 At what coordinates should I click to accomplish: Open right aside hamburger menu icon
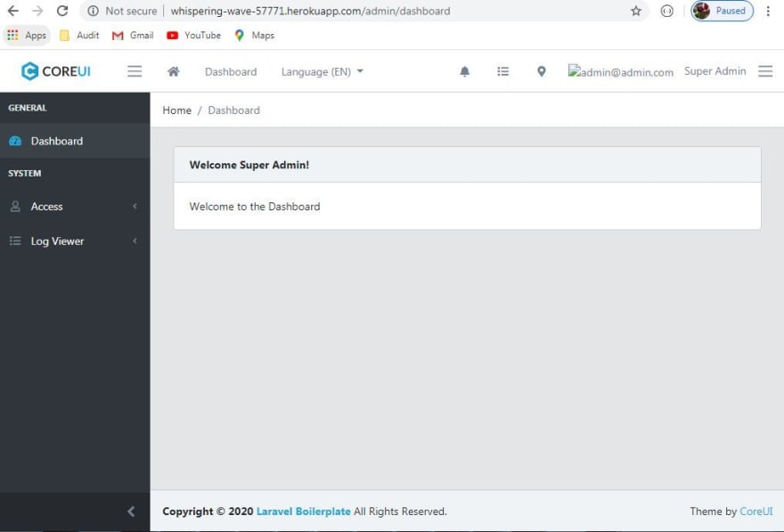(x=765, y=71)
